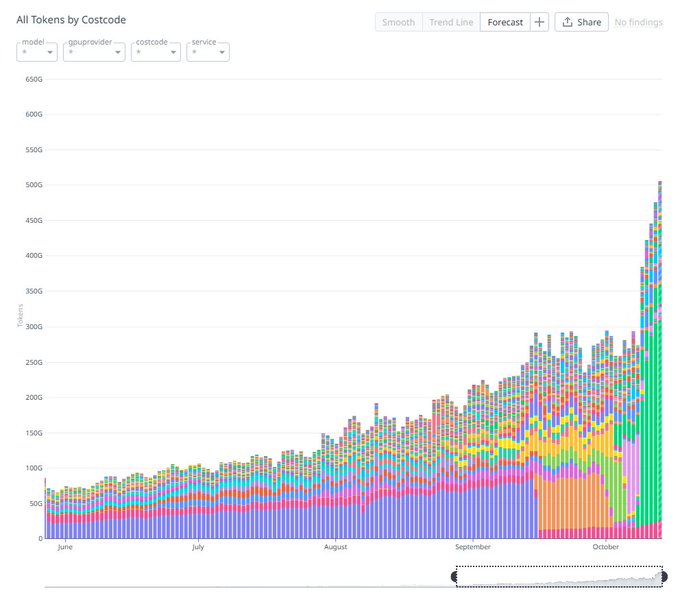Image resolution: width=680 pixels, height=613 pixels.
Task: Click the 100G y-axis label
Action: pyautogui.click(x=34, y=468)
